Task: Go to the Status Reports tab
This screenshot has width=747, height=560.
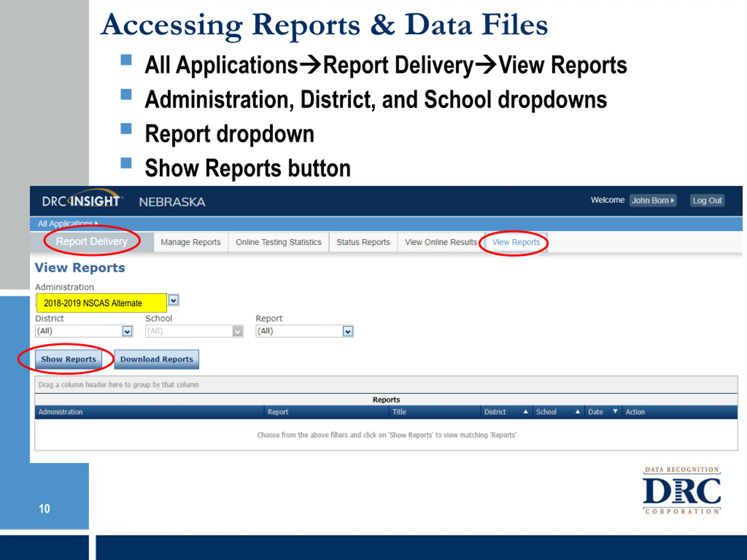Action: [x=363, y=242]
